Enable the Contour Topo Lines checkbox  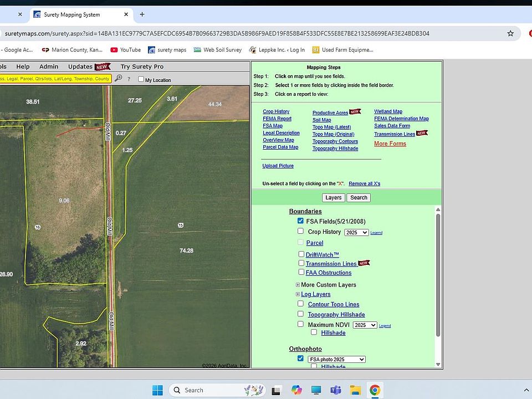tap(300, 304)
